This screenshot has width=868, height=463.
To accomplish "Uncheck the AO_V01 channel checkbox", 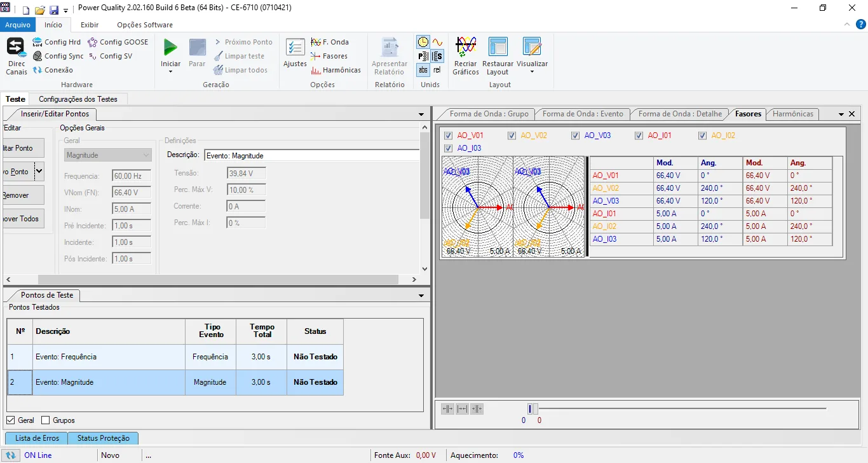I will click(x=449, y=135).
